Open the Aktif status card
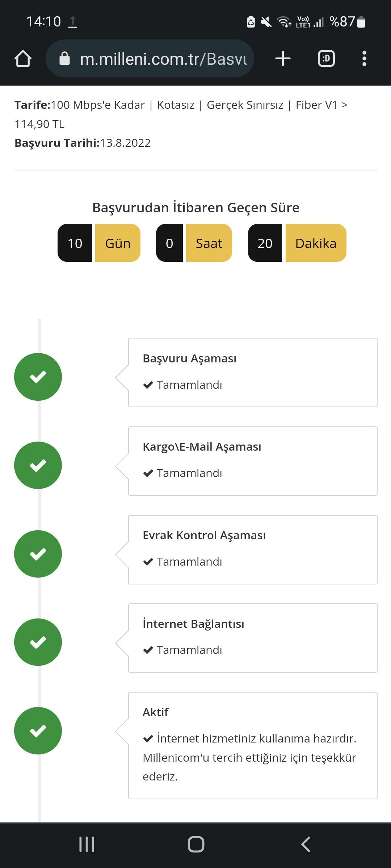Screen dimensions: 391x868 coord(253,746)
